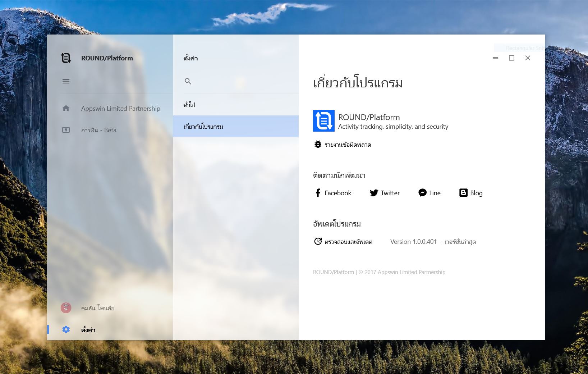Viewport: 588px width, 374px height.
Task: Click the อัพเดตโปรแกรม heading
Action: pos(337,224)
